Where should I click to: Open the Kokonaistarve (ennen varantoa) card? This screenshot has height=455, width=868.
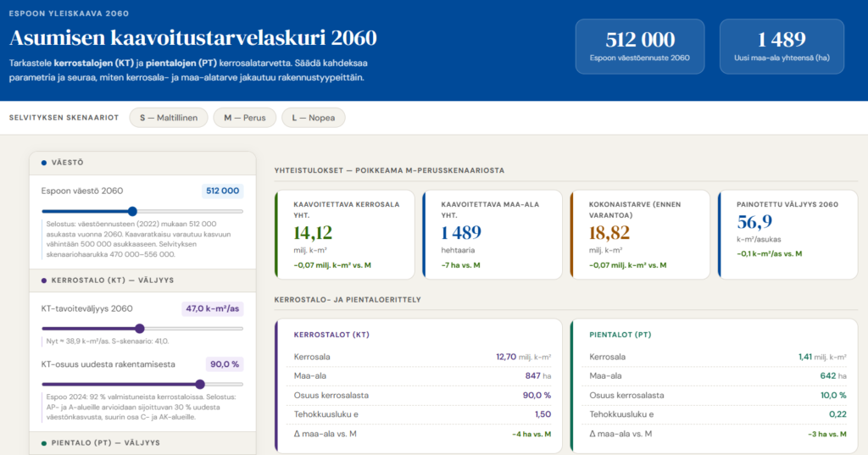tap(640, 235)
